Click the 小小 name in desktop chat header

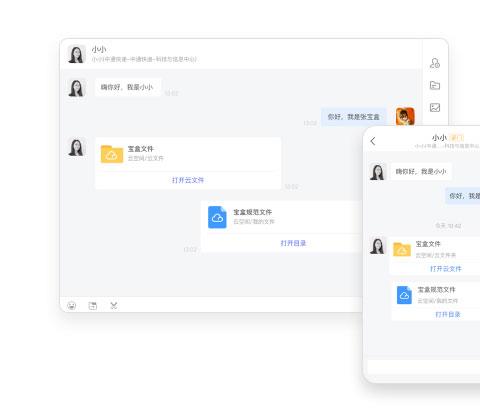[x=99, y=49]
